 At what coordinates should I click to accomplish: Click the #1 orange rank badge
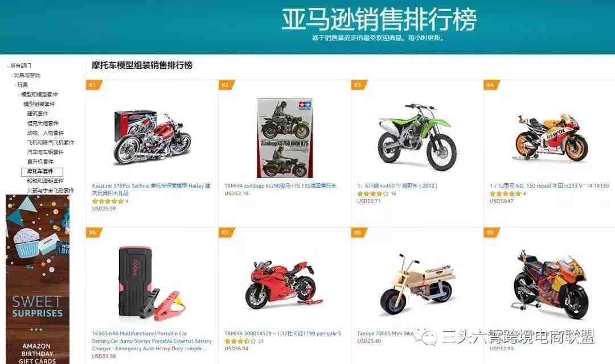point(94,85)
